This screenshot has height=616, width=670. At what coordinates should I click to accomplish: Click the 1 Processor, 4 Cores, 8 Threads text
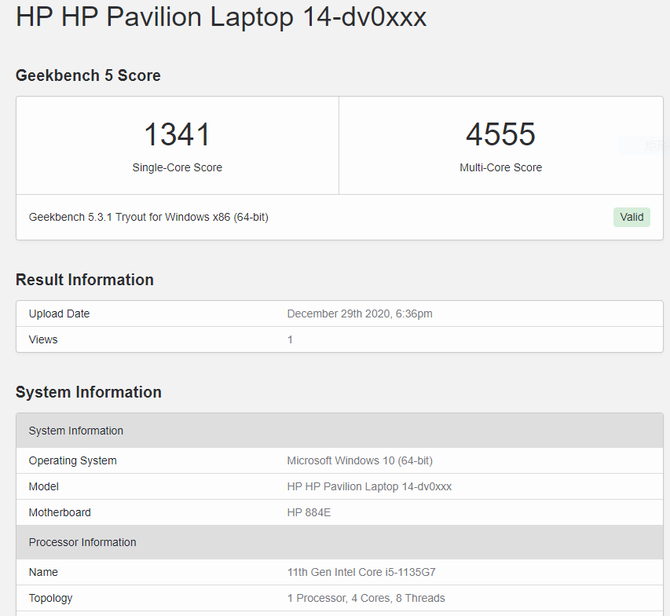(x=366, y=599)
